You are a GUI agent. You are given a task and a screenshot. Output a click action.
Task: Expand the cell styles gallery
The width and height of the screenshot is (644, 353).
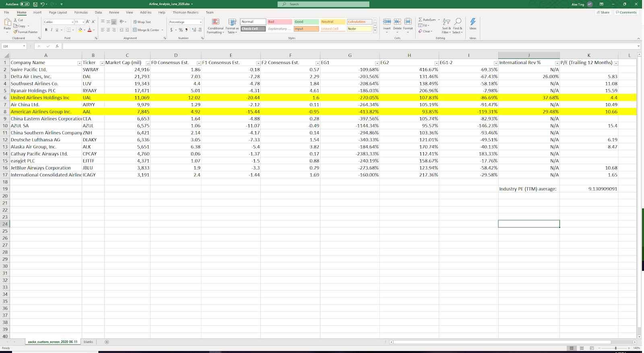[375, 31]
